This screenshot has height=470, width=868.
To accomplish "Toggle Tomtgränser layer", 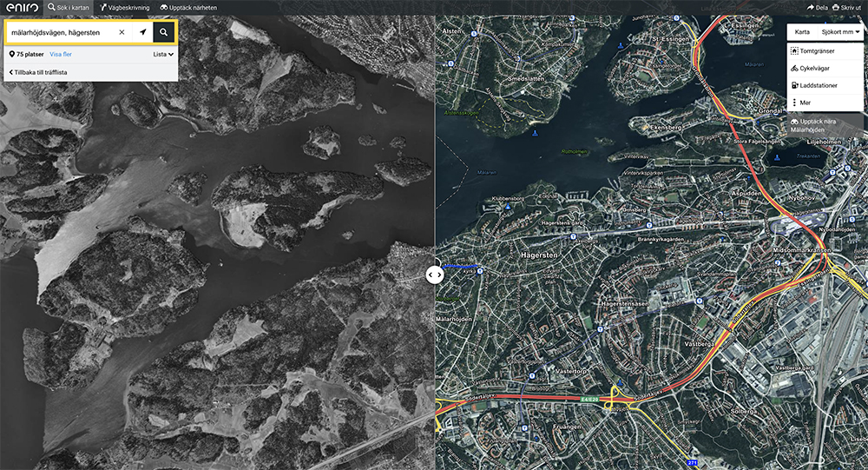I will click(x=825, y=51).
